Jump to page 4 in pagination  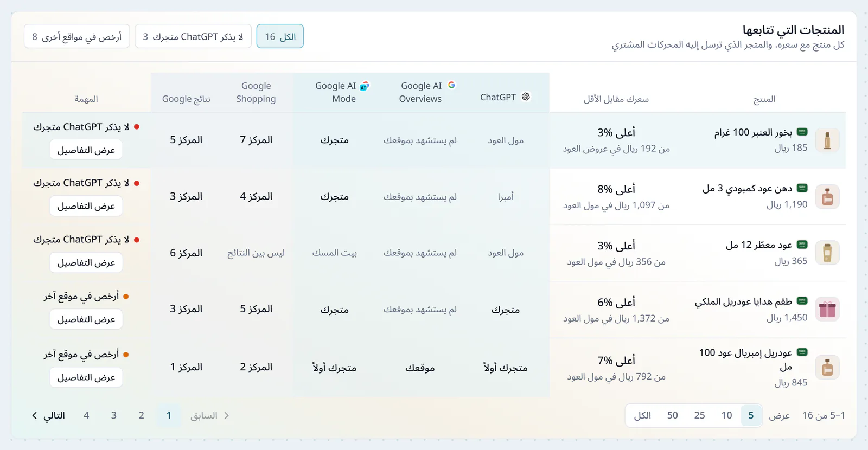pyautogui.click(x=86, y=415)
